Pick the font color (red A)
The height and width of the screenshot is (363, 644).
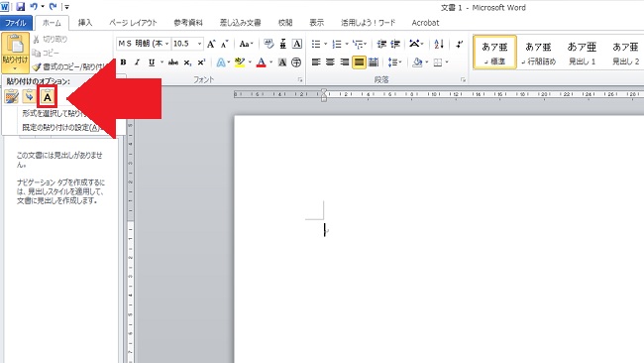pos(261,62)
